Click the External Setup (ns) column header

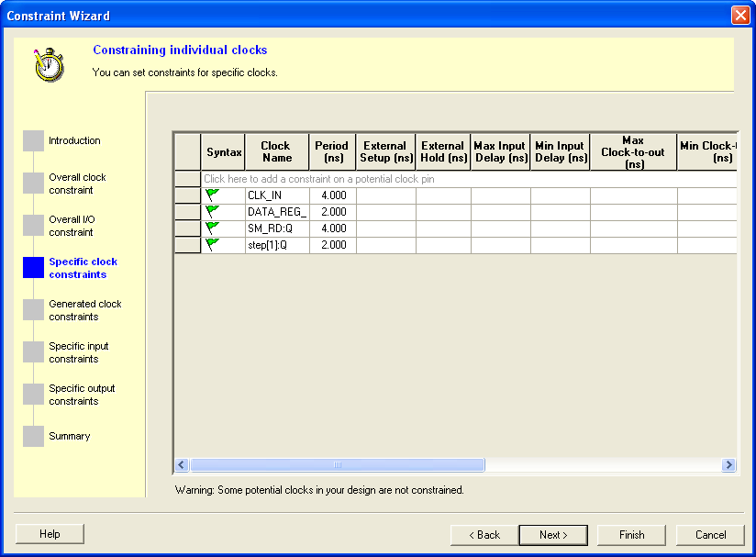[385, 152]
